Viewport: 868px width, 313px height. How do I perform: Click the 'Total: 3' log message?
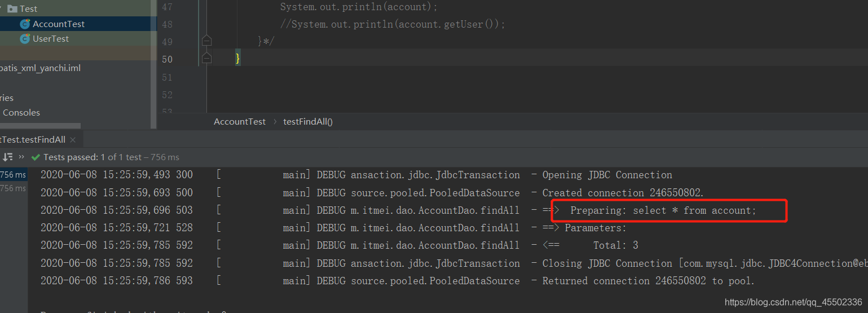[x=616, y=245]
